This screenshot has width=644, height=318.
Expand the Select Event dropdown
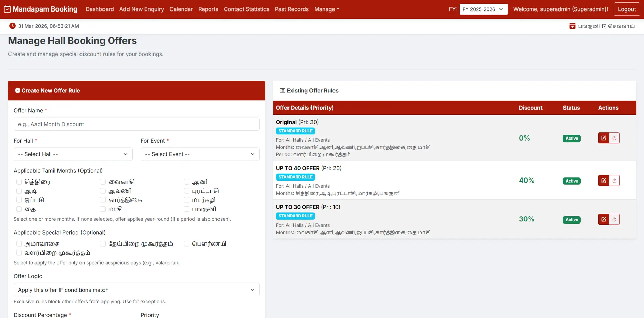(x=200, y=154)
